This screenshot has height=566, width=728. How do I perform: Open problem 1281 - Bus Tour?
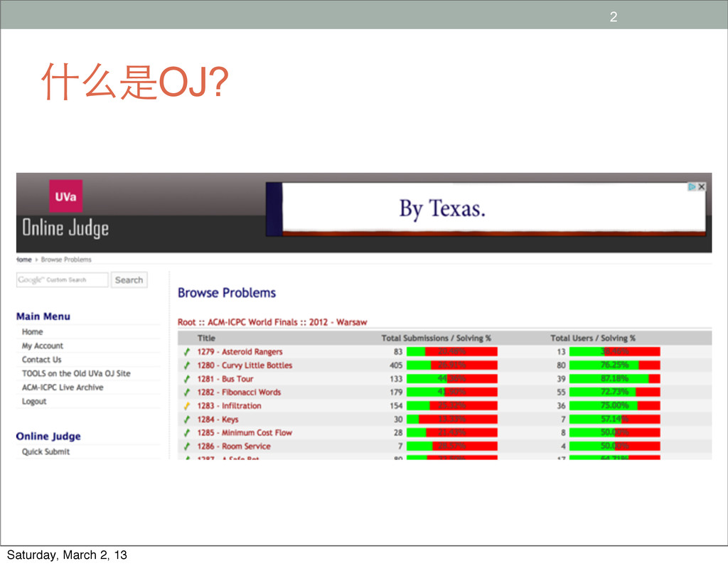click(225, 379)
